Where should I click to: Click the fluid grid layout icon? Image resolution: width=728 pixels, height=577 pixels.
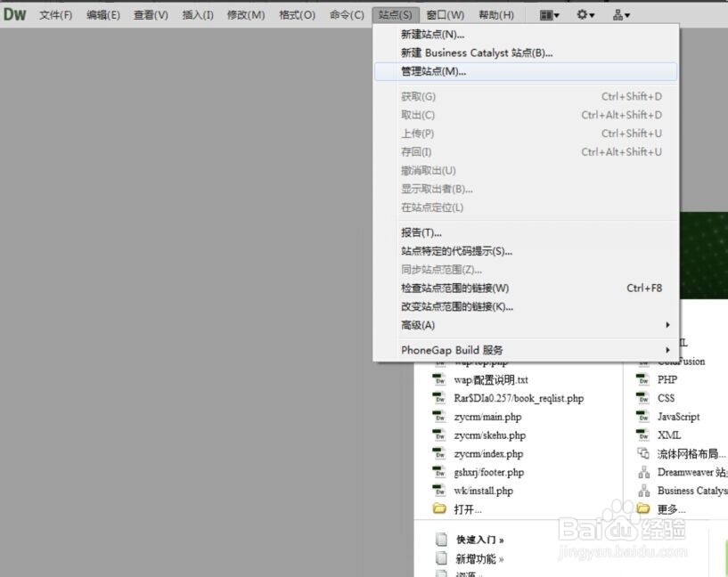(x=643, y=453)
